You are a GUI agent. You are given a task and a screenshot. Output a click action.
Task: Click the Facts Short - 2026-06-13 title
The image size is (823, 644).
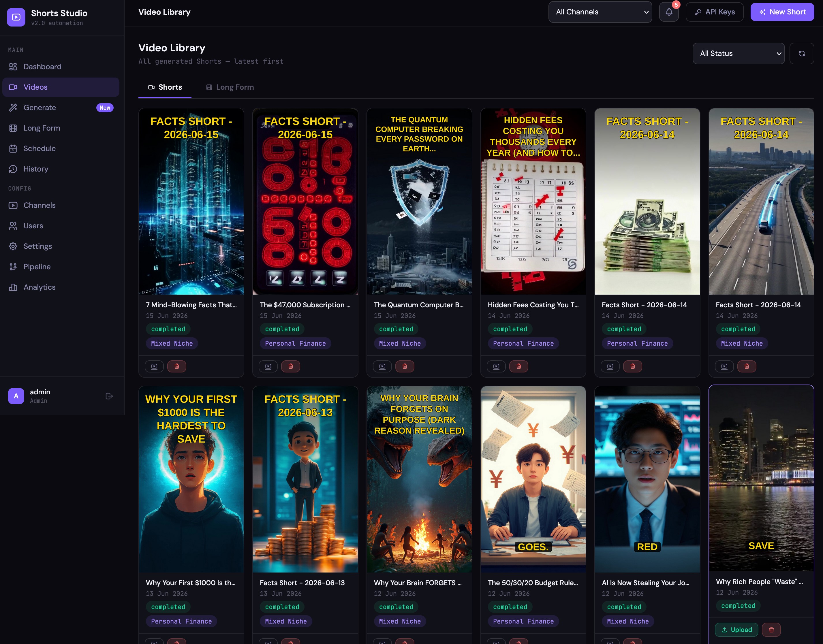[x=302, y=583]
